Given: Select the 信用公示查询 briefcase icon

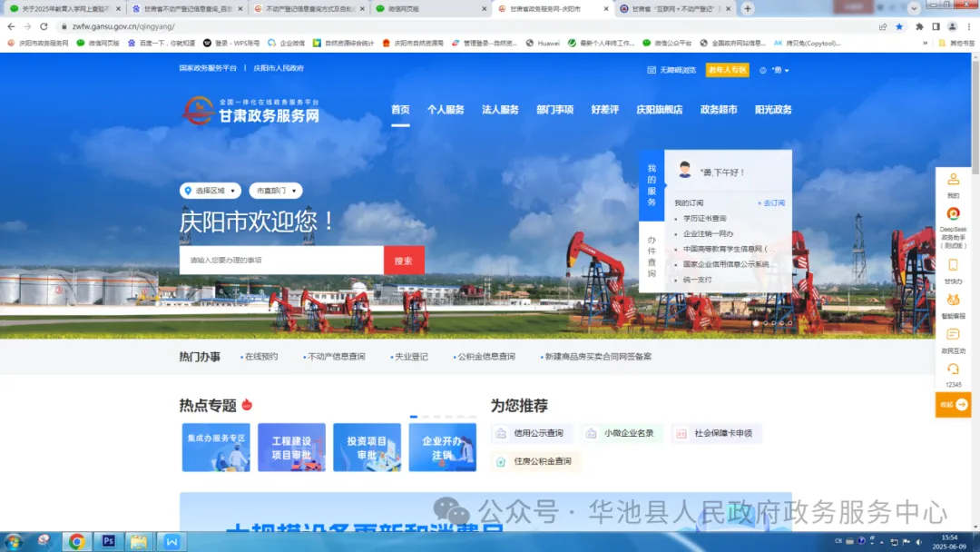Looking at the screenshot, I should 500,433.
